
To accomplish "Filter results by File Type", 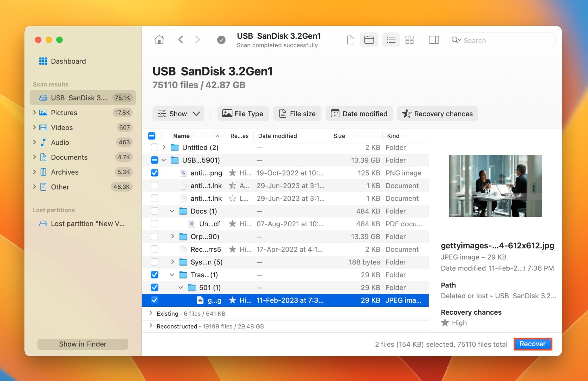I will 243,113.
